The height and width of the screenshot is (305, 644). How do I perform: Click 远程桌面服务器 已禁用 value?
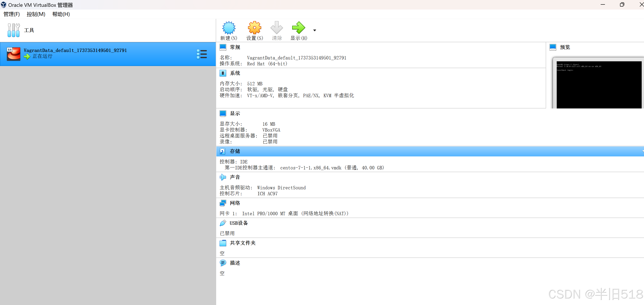[270, 136]
